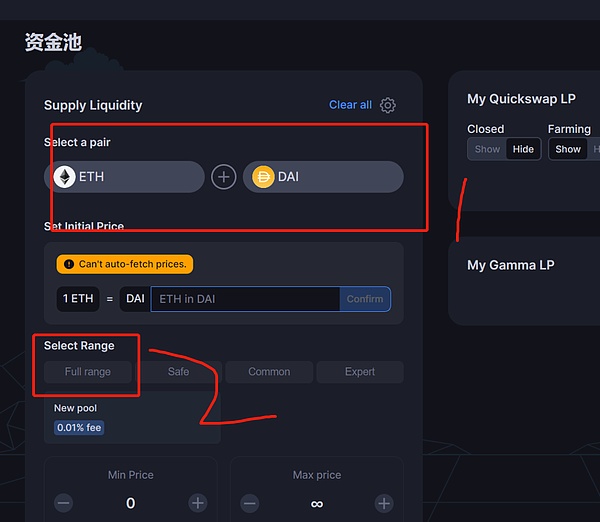Select the Safe range preset
The image size is (600, 522).
tap(178, 372)
